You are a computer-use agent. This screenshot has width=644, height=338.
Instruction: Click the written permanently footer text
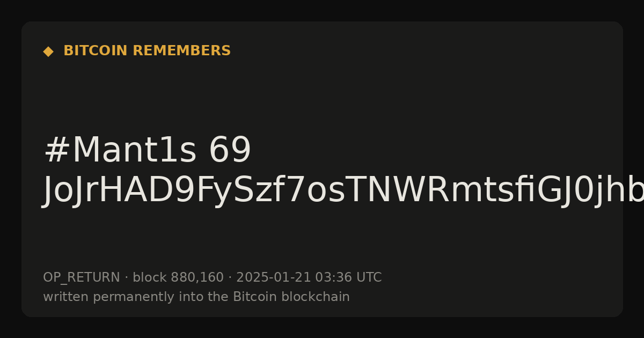pos(196,297)
